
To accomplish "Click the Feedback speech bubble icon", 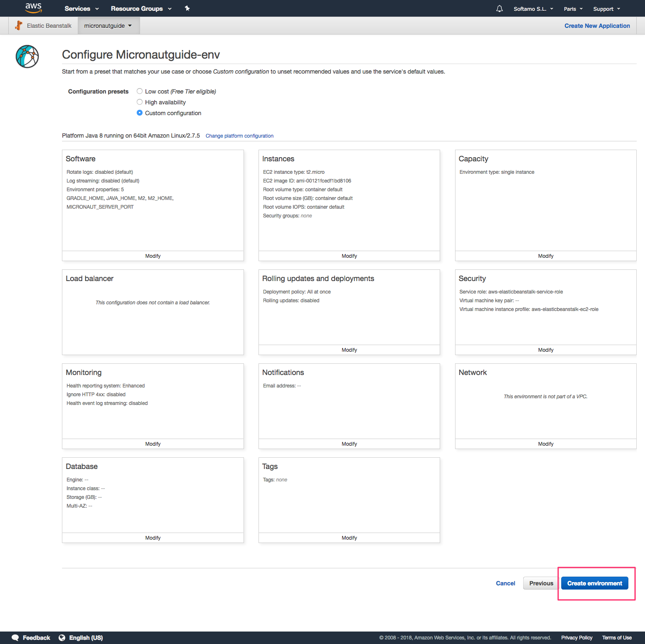I will [x=15, y=638].
